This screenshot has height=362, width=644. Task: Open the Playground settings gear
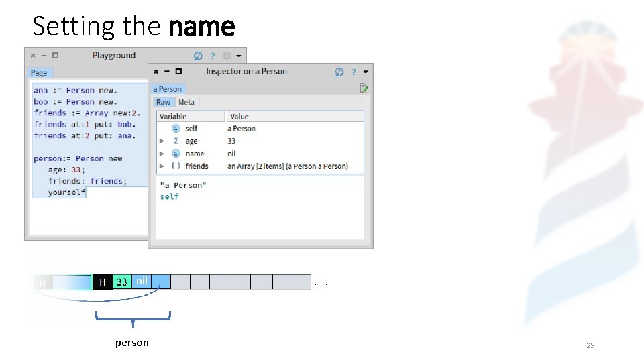click(x=227, y=56)
